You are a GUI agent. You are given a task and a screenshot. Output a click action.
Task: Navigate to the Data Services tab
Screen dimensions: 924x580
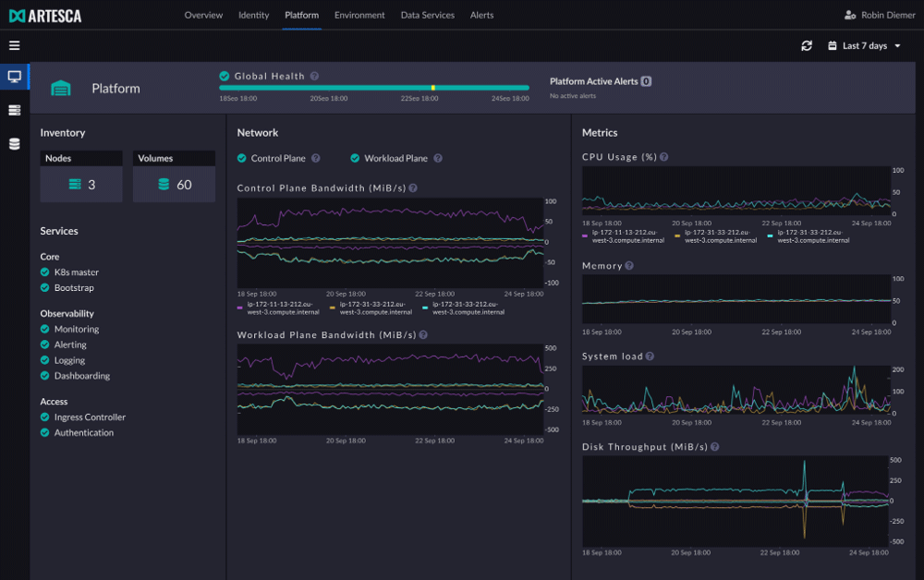click(x=427, y=16)
